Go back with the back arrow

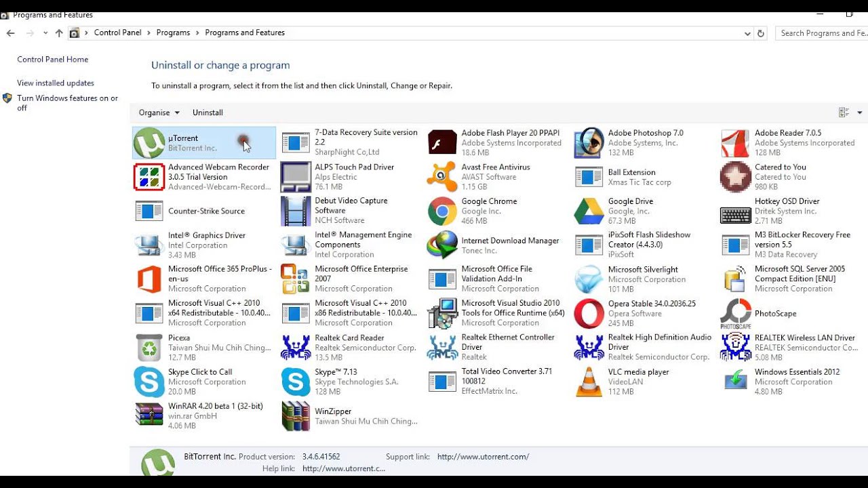(10, 33)
